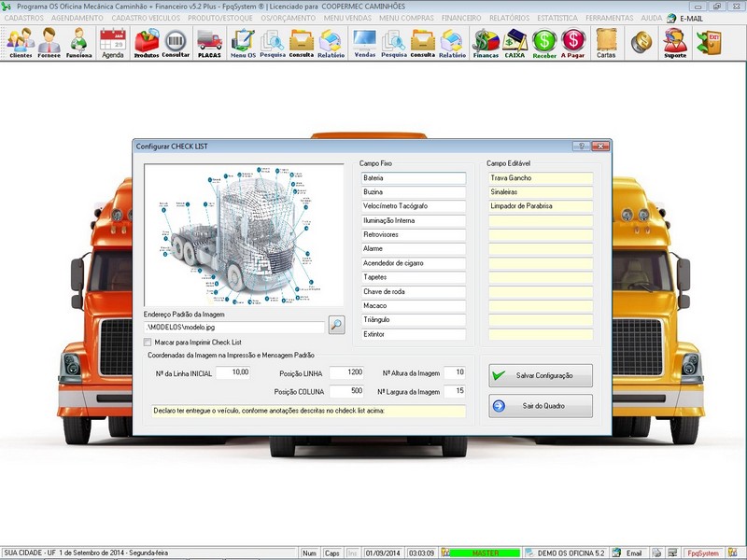Screen dimensions: 747x560
Task: Browse for image with magnifier button
Action: click(336, 325)
